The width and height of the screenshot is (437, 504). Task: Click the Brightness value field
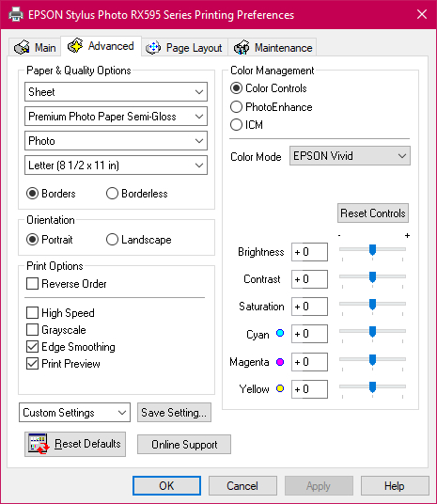click(309, 252)
